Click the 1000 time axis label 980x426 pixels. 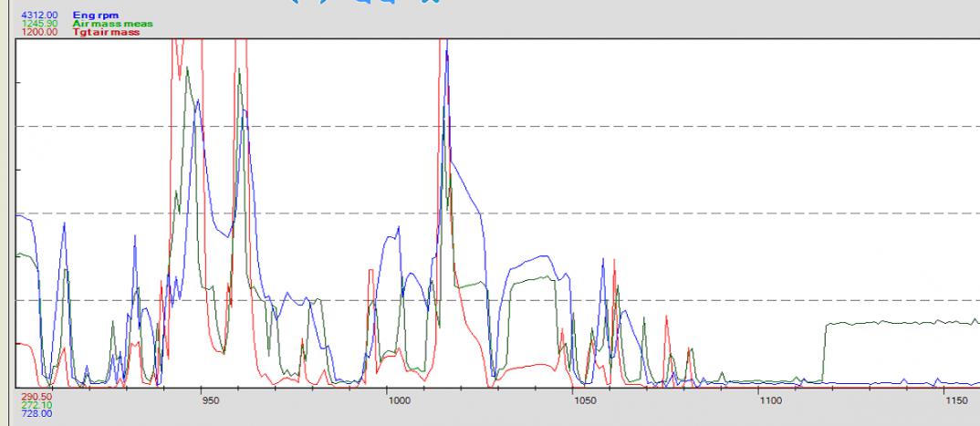pos(398,400)
